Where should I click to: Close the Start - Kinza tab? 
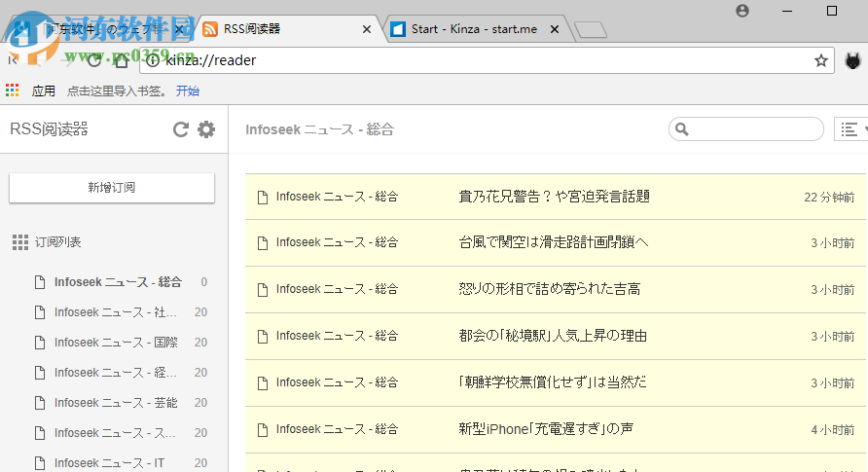(x=554, y=29)
